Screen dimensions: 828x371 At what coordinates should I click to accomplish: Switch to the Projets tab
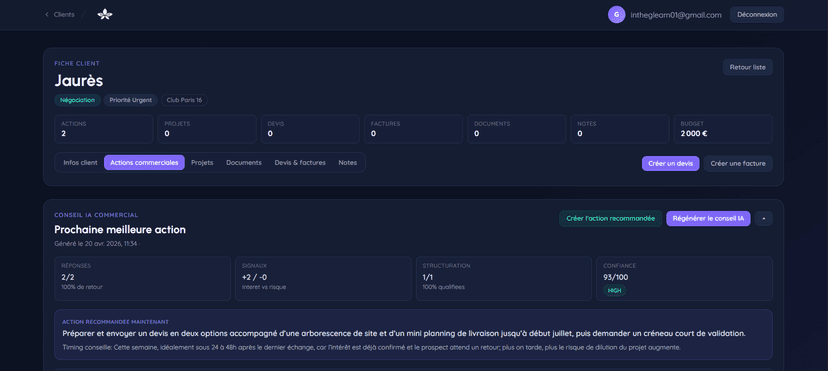[202, 163]
